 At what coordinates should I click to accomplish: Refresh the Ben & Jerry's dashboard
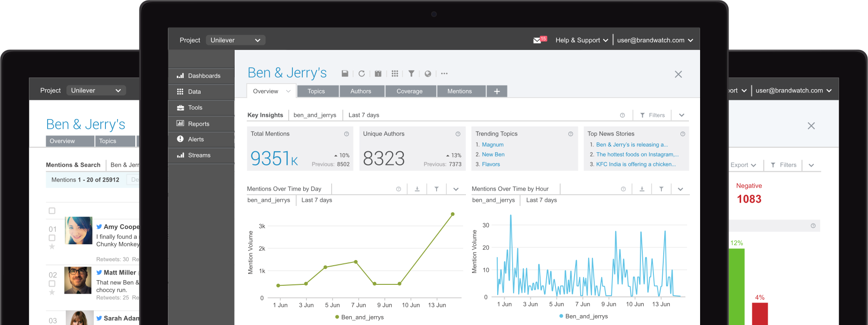pos(361,74)
